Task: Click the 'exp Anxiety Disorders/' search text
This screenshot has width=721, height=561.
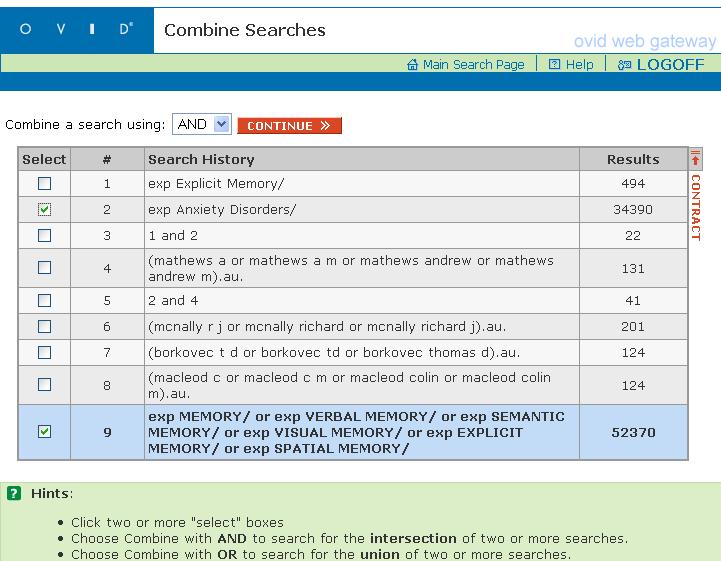Action: (x=222, y=210)
